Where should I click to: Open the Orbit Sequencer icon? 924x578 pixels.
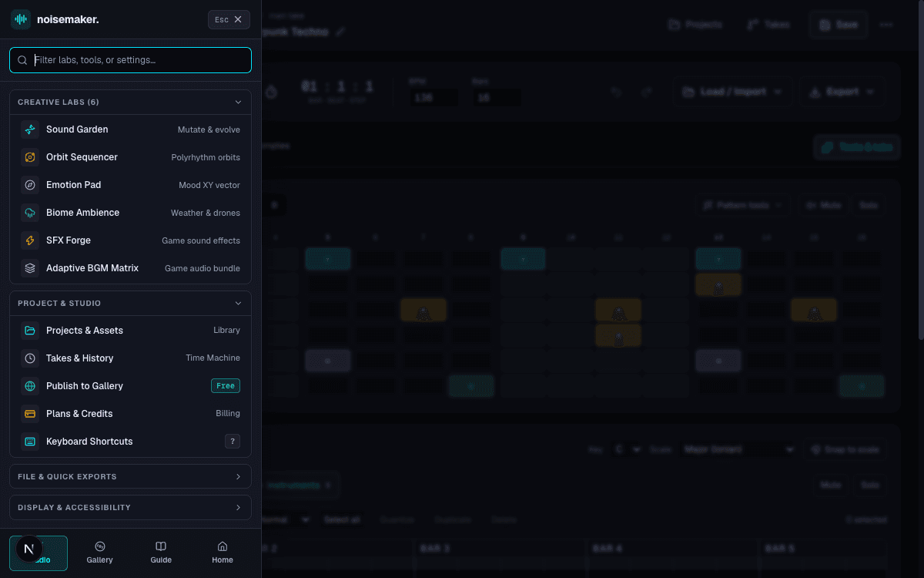[x=30, y=157]
